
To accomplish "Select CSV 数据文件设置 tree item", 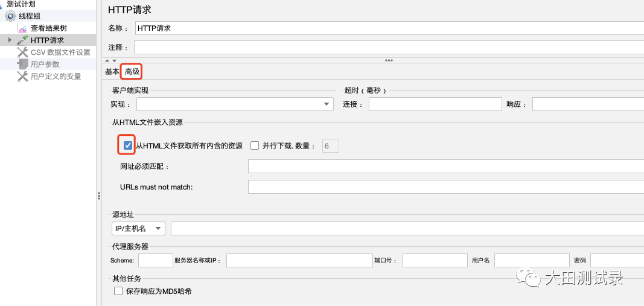I will [x=60, y=52].
